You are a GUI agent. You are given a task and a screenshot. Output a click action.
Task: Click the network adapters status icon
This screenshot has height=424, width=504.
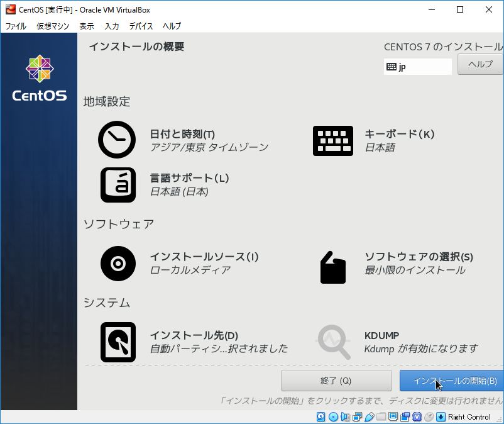(357, 417)
